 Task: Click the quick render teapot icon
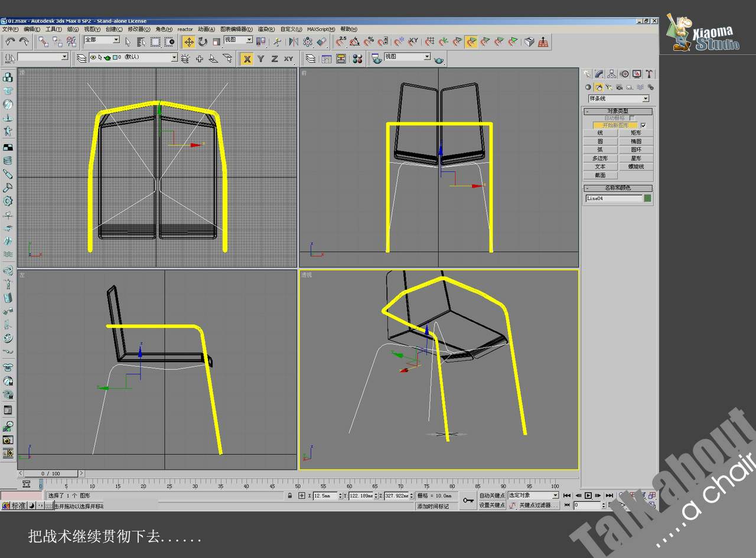439,59
